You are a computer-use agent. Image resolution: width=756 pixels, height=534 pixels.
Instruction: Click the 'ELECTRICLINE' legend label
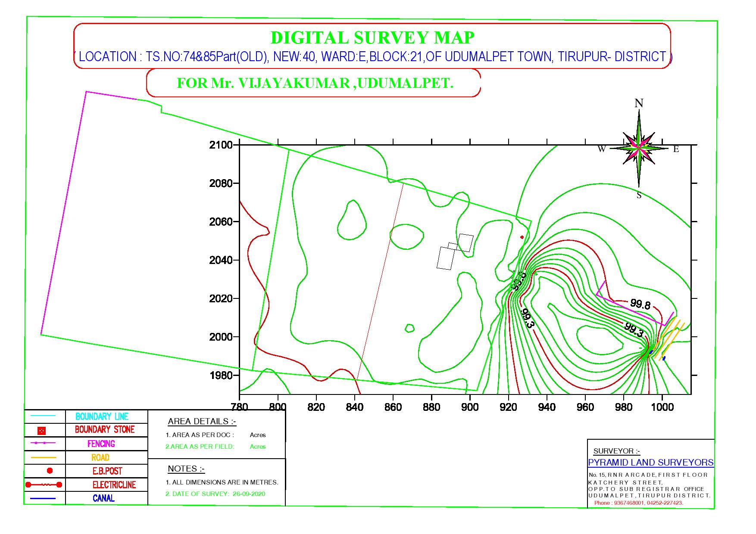(114, 485)
